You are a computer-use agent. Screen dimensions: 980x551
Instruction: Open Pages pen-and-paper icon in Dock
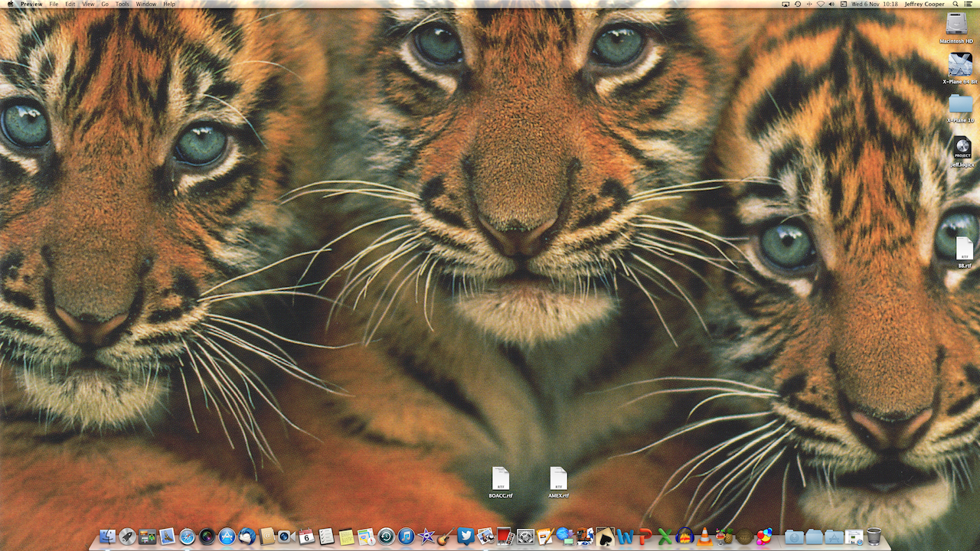545,536
